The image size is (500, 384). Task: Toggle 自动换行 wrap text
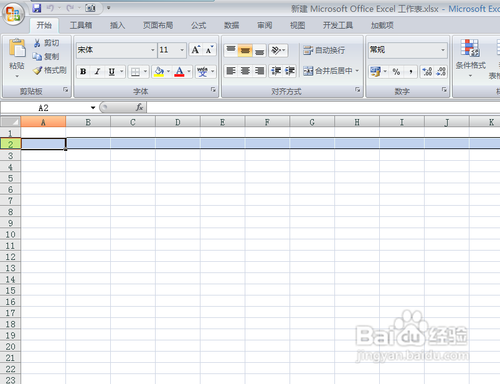pos(324,50)
